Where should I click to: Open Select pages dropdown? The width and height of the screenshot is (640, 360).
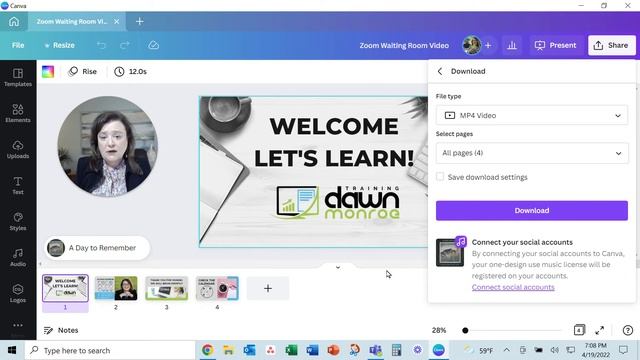532,153
